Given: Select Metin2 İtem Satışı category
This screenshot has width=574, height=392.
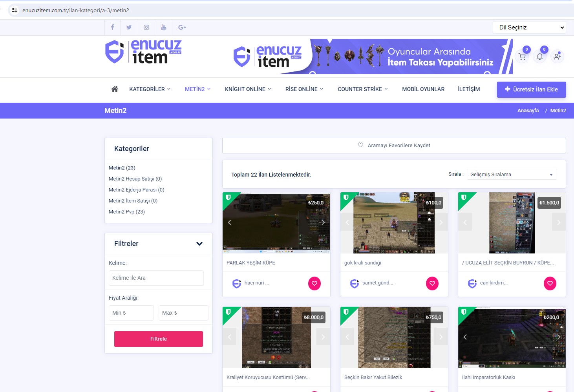Looking at the screenshot, I should [x=133, y=201].
